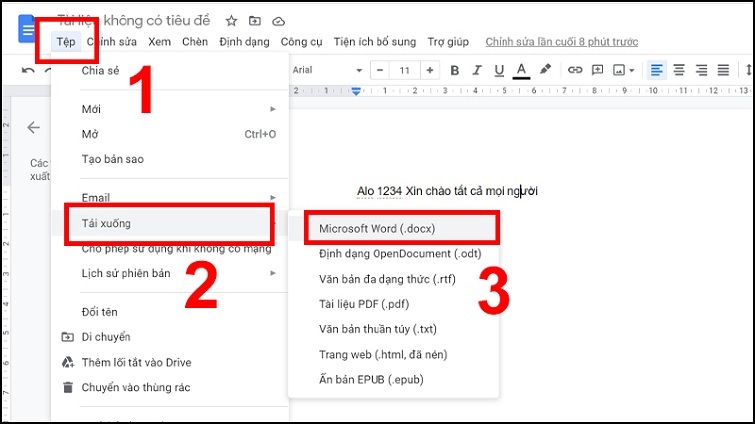Decrease font size with minus button
Viewport: 755px width, 424px height.
pyautogui.click(x=380, y=70)
